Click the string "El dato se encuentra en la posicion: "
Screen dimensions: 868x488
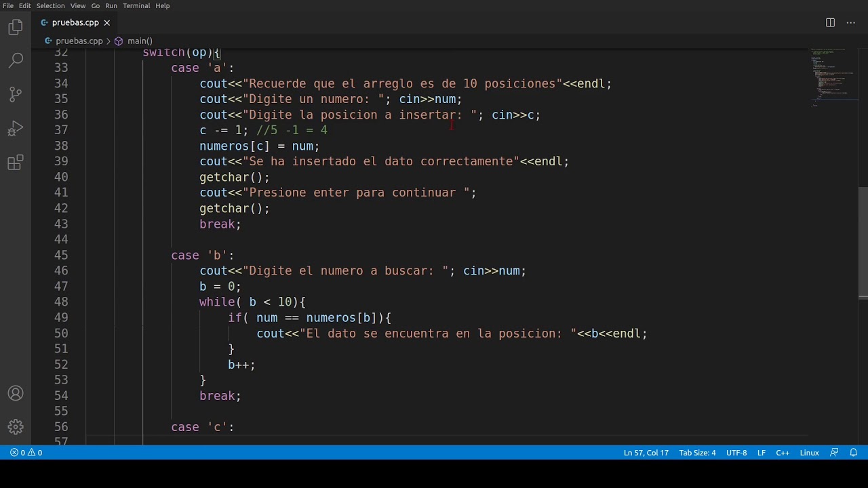click(x=438, y=333)
